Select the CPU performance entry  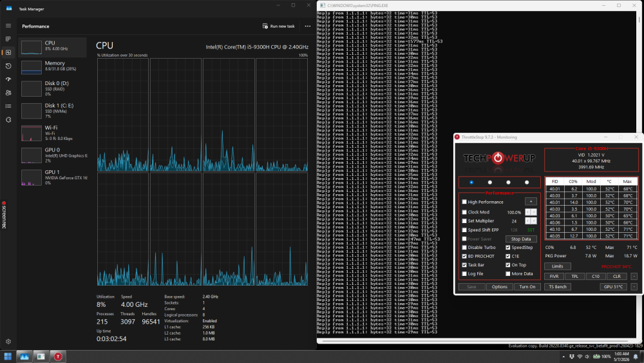point(53,46)
